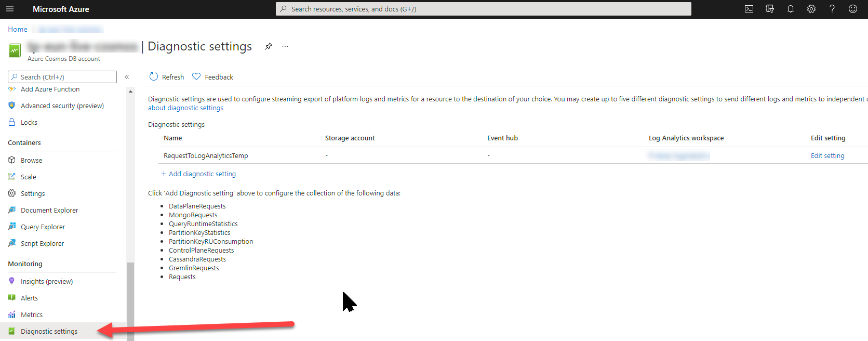
Task: Go to the Home breadcrumb
Action: point(17,29)
